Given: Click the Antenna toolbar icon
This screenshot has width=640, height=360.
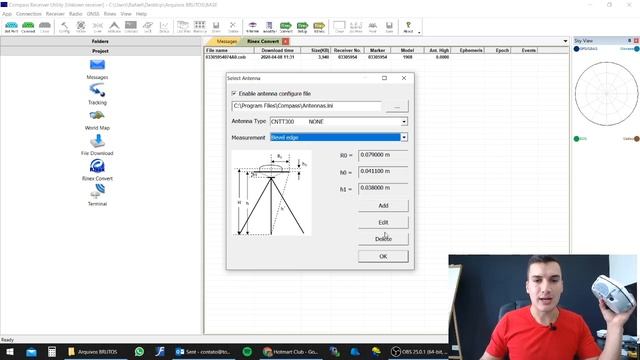Looking at the screenshot, I should point(114,27).
